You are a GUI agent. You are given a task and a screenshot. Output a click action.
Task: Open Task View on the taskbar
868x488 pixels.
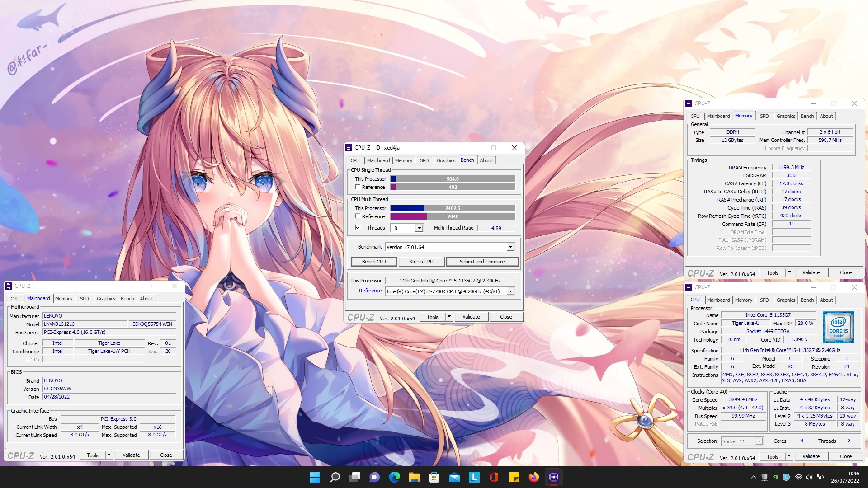(355, 477)
